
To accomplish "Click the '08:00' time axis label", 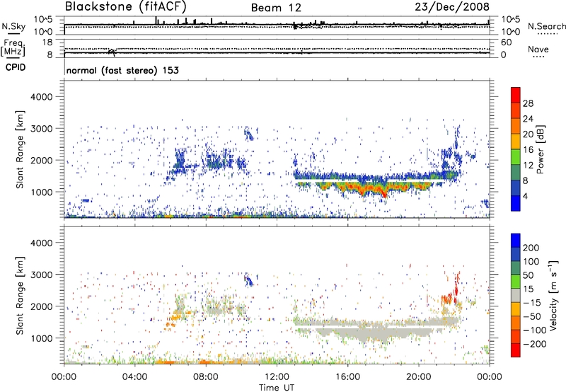I will (x=205, y=377).
